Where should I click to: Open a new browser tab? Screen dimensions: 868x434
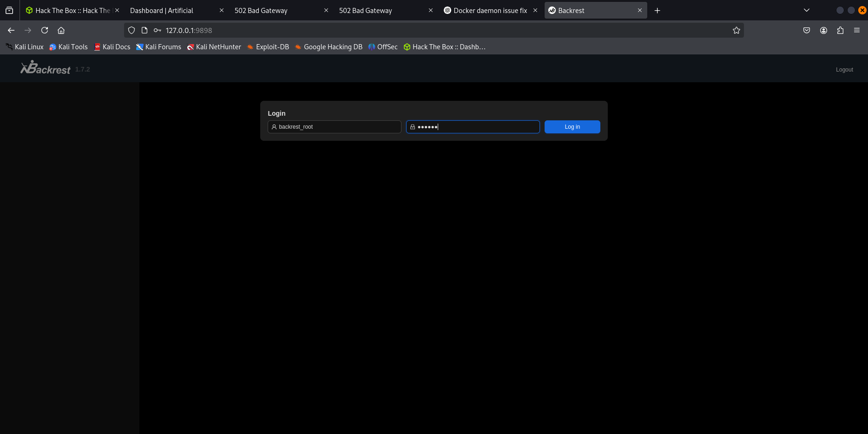657,10
